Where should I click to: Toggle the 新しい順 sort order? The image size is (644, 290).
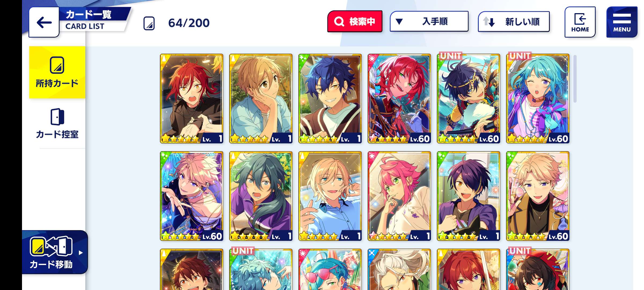(x=514, y=21)
